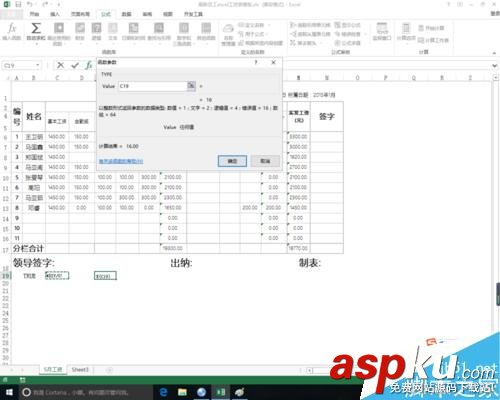
Task: Open Microsoft Edge from the taskbar
Action: click(x=164, y=392)
